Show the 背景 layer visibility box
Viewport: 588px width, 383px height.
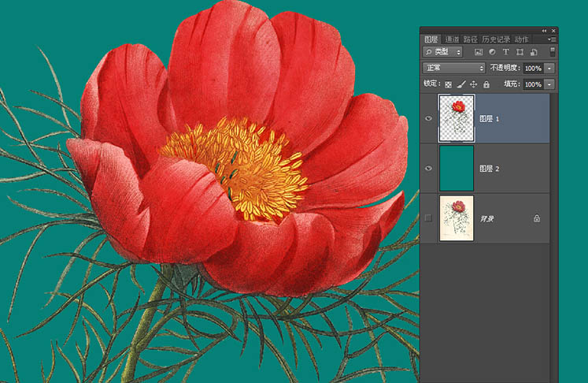[x=428, y=218]
